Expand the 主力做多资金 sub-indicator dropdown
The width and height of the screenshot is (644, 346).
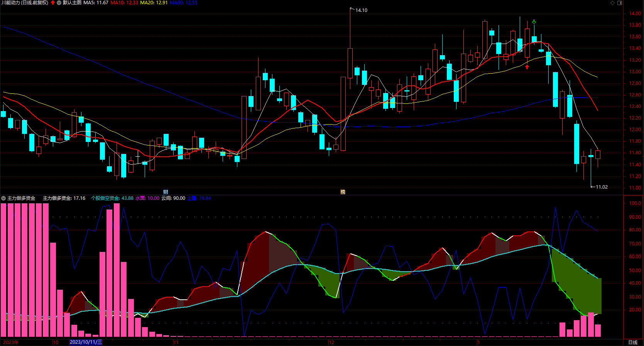point(3,198)
